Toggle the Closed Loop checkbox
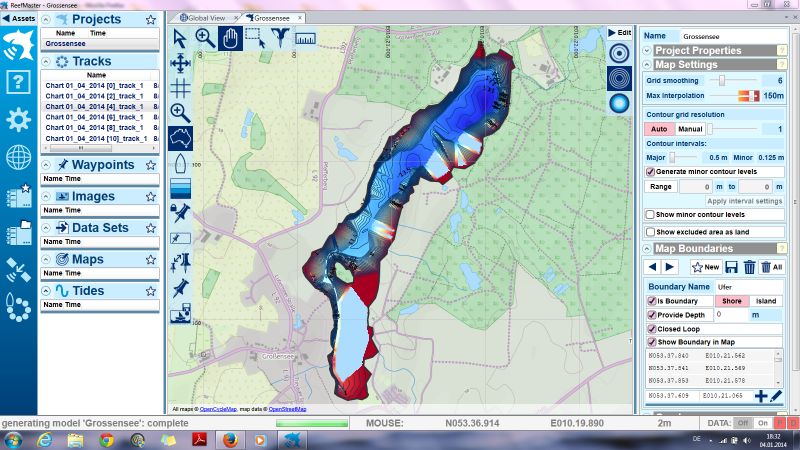Screen dimensions: 800x450 [x=650, y=328]
